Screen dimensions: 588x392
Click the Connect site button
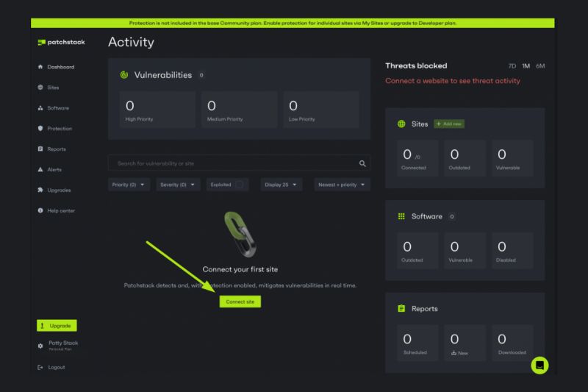pos(240,302)
